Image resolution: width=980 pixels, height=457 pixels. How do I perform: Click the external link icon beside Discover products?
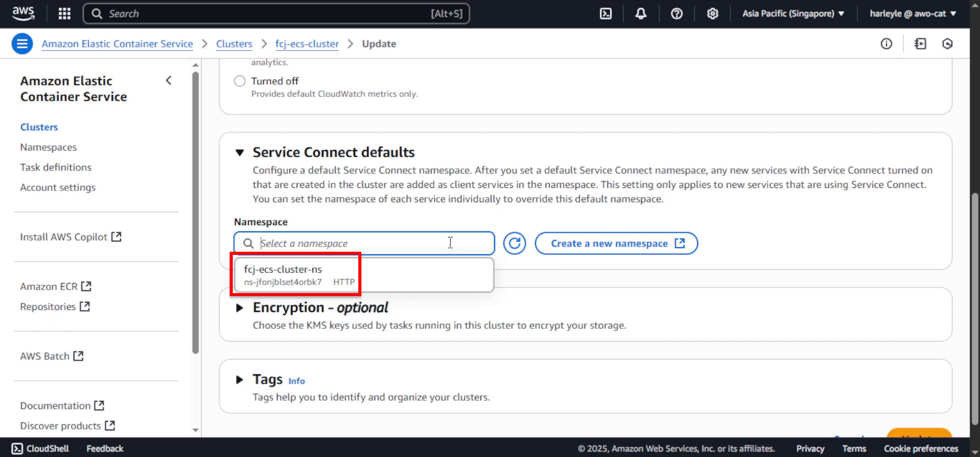(x=110, y=425)
